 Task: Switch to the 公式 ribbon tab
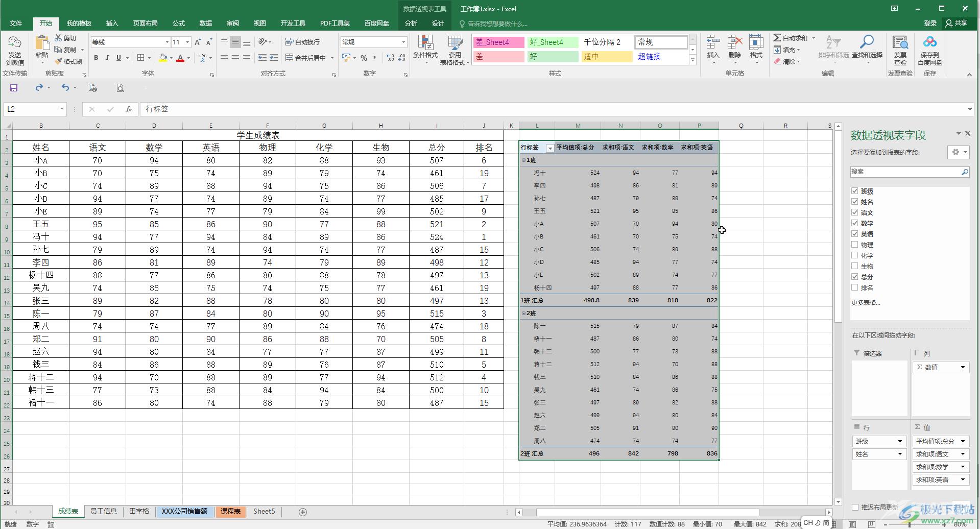tap(178, 23)
